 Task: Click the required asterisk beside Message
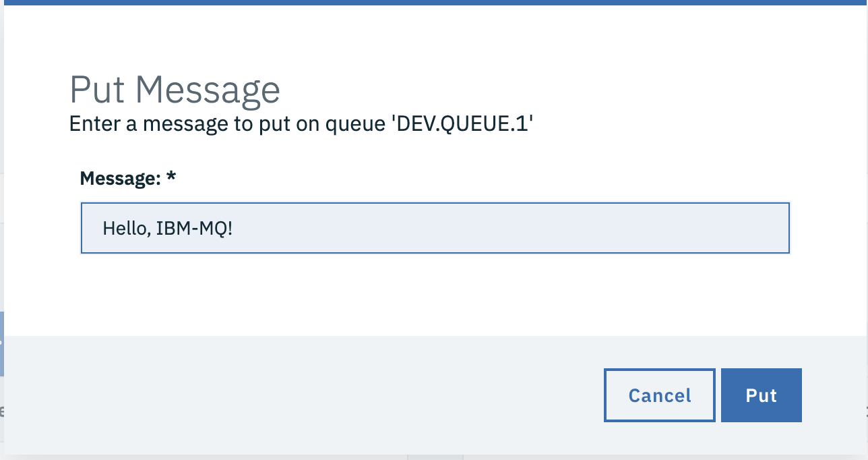click(171, 177)
